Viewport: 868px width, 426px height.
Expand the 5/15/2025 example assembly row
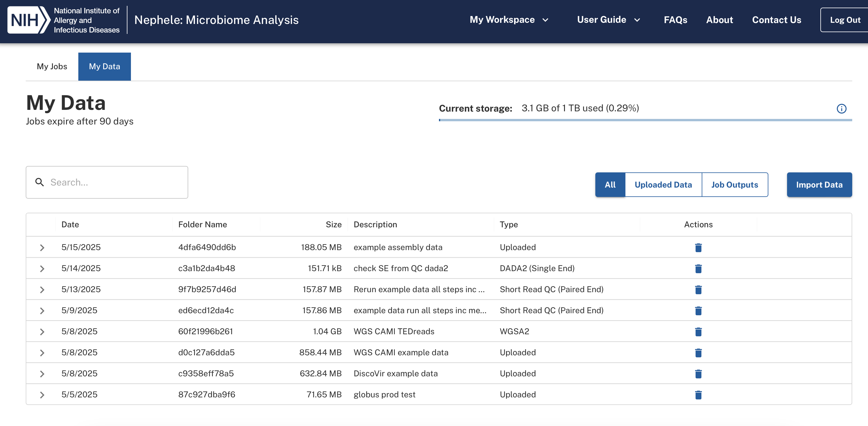tap(42, 247)
